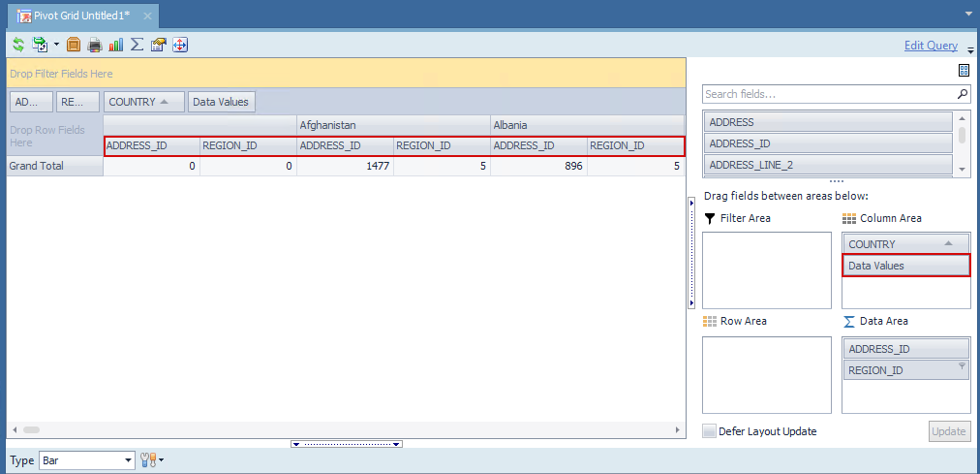Click Data Values in Column Area
The image size is (980, 474).
click(x=905, y=266)
